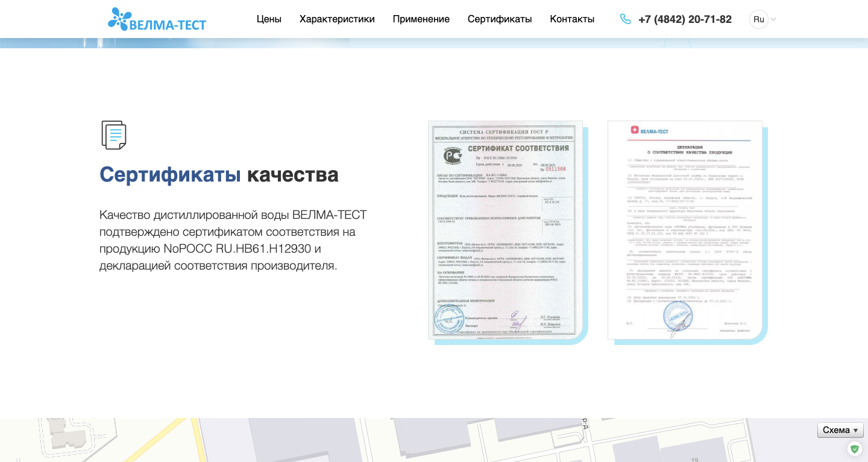868x462 pixels.
Task: Open the Ru language selector
Action: [x=759, y=19]
